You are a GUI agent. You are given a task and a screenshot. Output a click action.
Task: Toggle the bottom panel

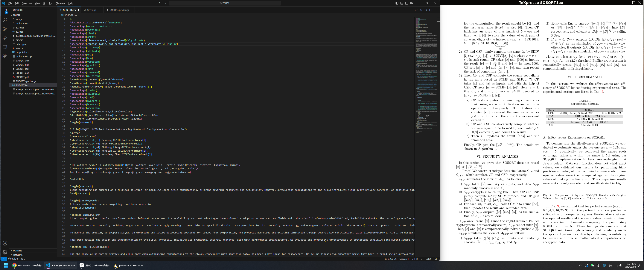point(402,3)
